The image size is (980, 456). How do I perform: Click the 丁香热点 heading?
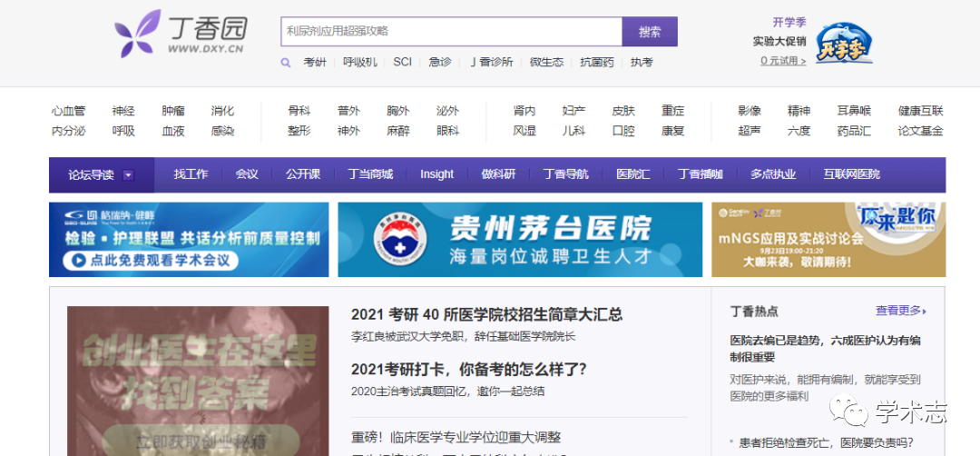(754, 311)
